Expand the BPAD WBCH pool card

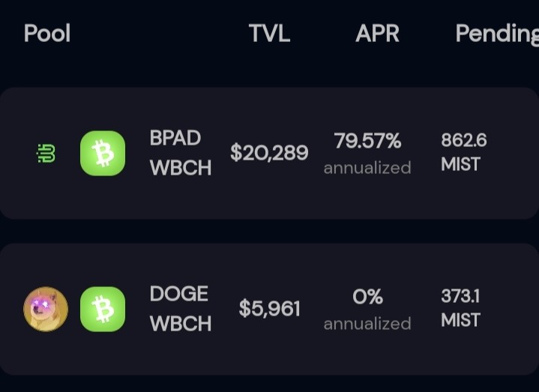(x=270, y=153)
